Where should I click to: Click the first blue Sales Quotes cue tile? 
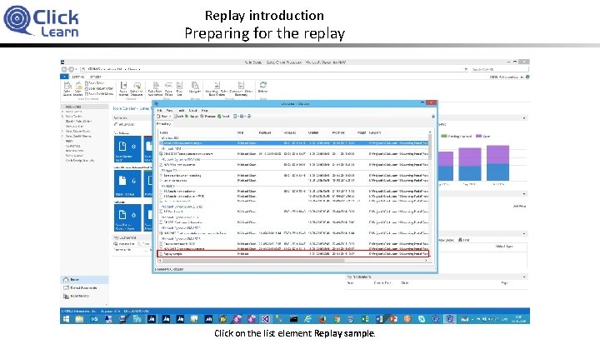coord(127,149)
